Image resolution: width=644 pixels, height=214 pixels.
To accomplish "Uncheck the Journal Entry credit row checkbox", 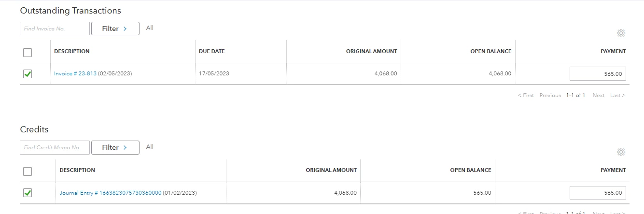I will [28, 193].
